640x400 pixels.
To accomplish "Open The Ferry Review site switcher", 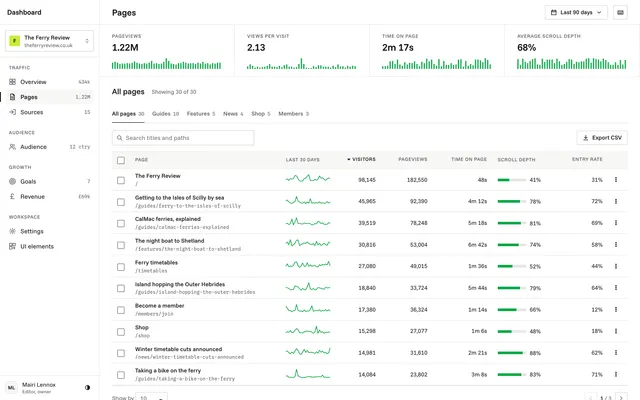I will 49,41.
